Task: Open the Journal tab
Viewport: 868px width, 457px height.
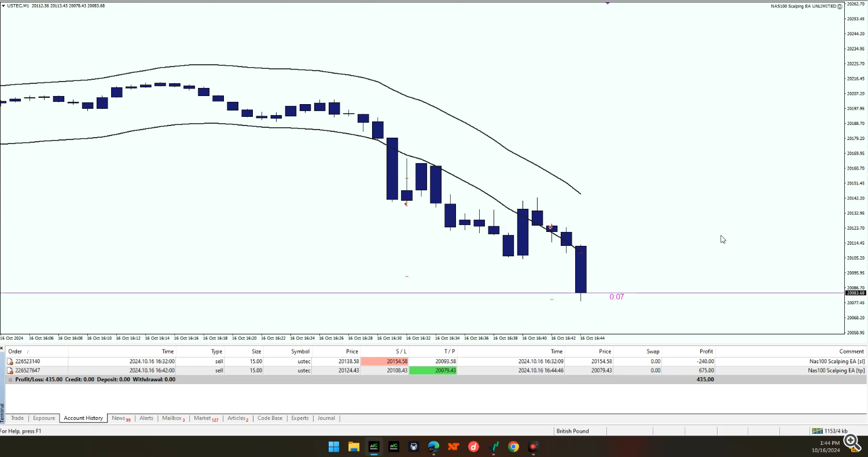Action: 326,418
